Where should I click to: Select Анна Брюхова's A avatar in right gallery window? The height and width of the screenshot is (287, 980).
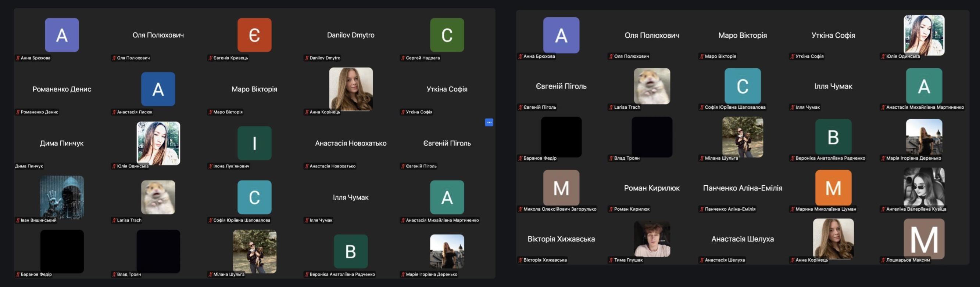[561, 35]
